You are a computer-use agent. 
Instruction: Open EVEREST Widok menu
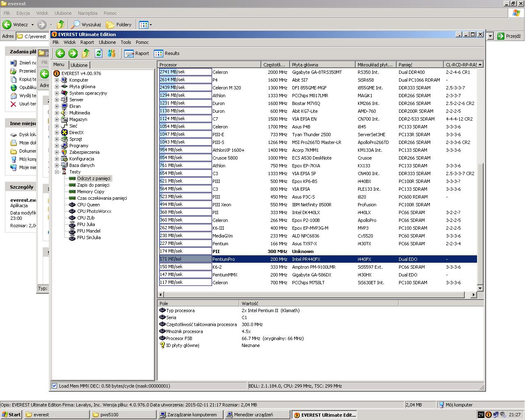pyautogui.click(x=70, y=42)
